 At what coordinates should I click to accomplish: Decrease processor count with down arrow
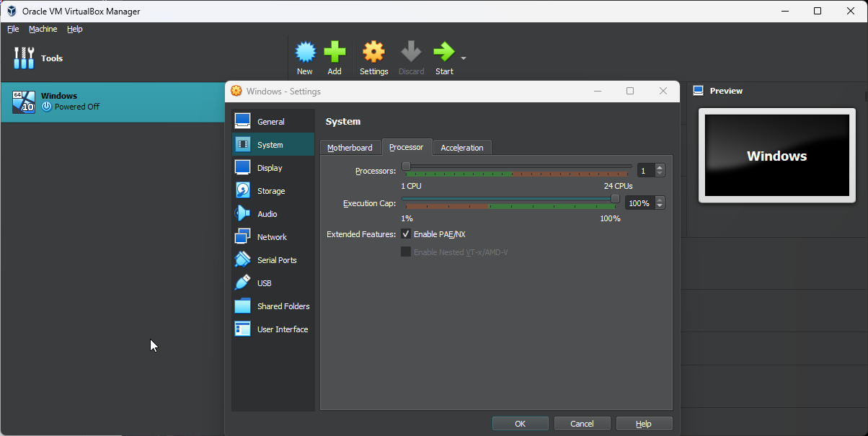(660, 174)
